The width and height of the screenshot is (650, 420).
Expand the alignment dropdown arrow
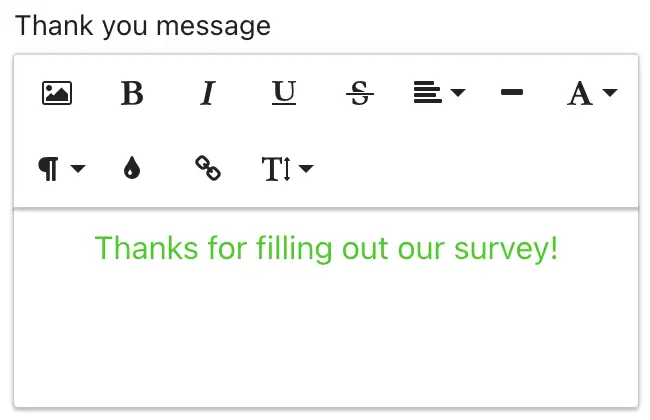[458, 92]
